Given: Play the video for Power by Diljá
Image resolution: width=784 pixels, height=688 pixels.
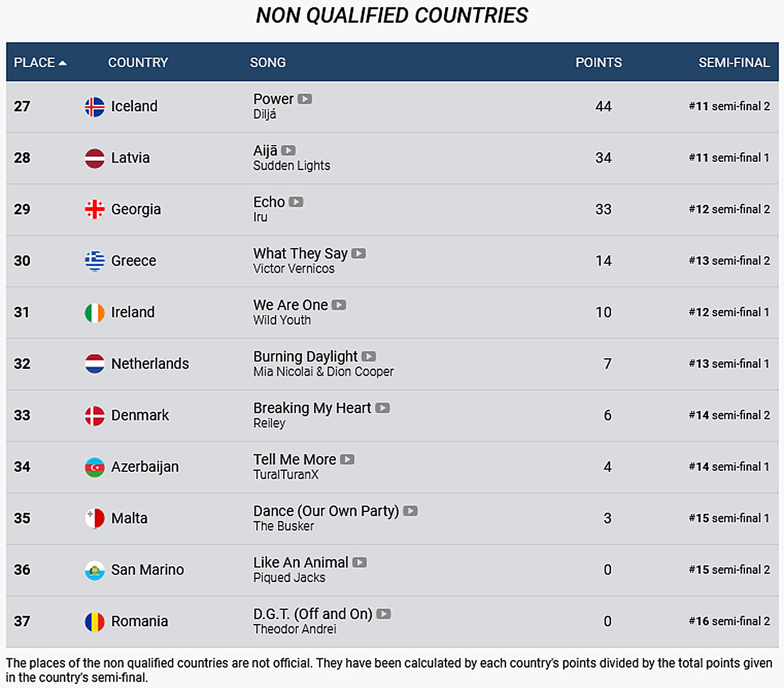Looking at the screenshot, I should click(x=305, y=99).
